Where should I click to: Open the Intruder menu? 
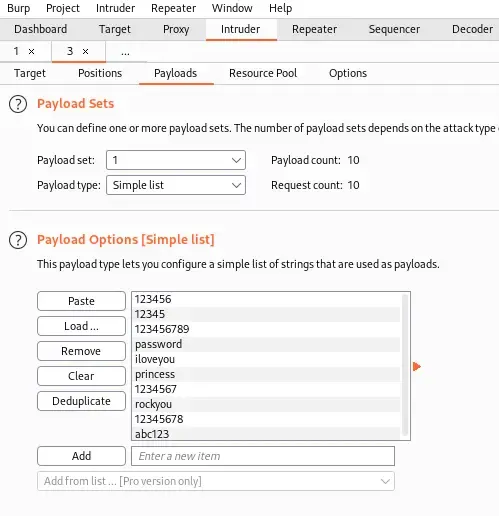(115, 8)
